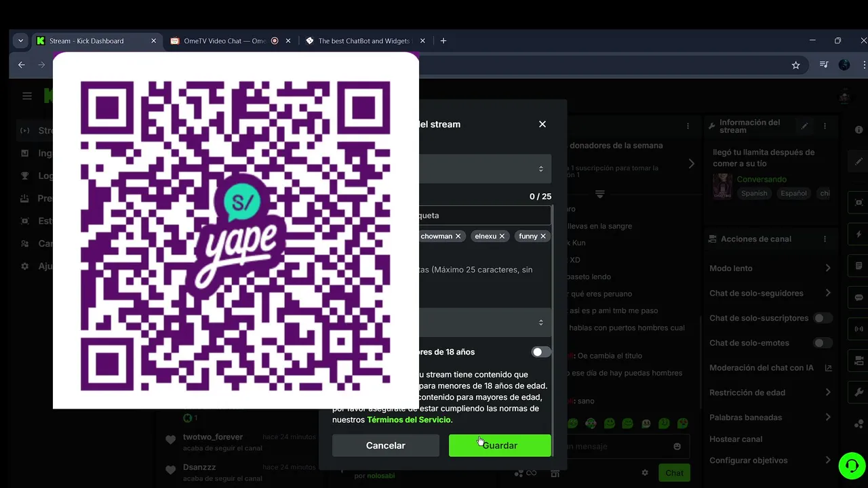The image size is (868, 488).
Task: Click the wrench icon in the right rail
Action: (x=859, y=392)
